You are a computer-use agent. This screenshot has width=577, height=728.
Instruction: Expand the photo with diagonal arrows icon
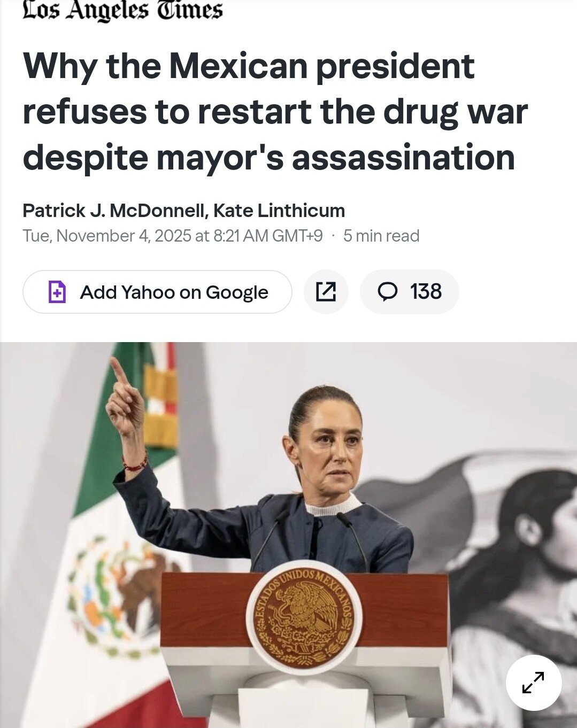click(533, 683)
